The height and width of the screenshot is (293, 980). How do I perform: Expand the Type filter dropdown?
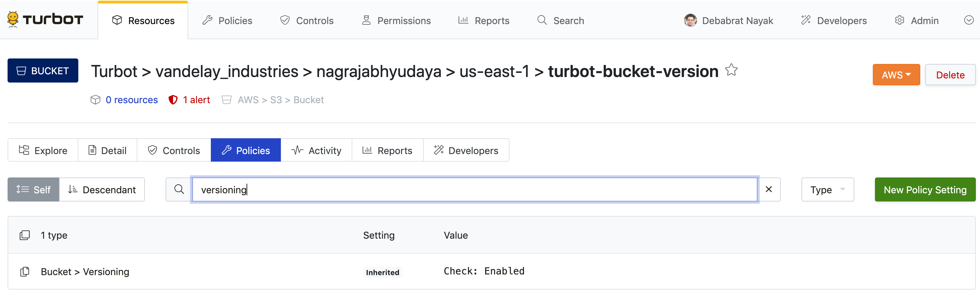click(827, 189)
